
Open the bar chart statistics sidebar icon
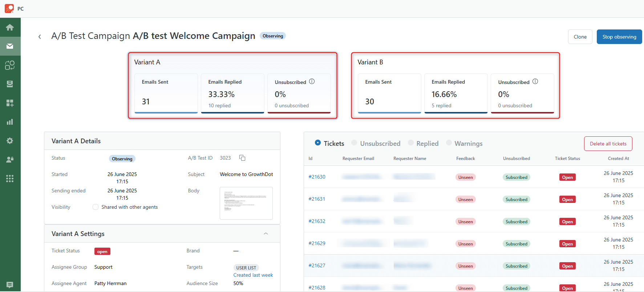coord(10,122)
